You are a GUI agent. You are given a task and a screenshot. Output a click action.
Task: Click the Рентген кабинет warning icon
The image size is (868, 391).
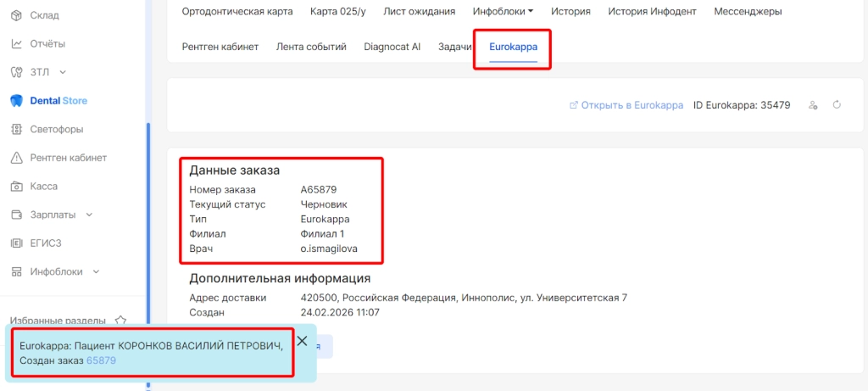point(16,158)
